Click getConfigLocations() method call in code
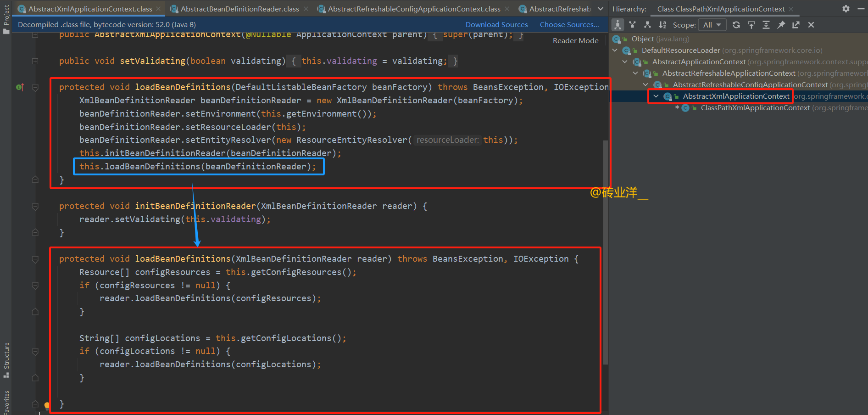 point(290,338)
